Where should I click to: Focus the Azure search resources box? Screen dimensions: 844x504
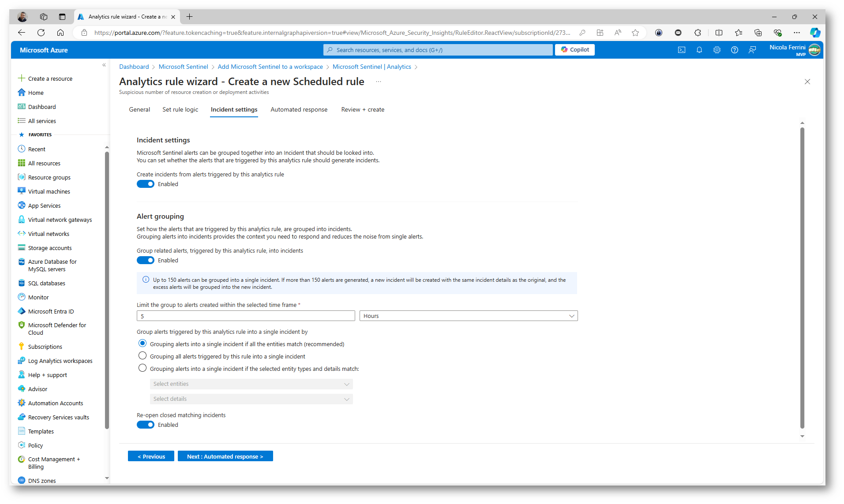(x=438, y=50)
